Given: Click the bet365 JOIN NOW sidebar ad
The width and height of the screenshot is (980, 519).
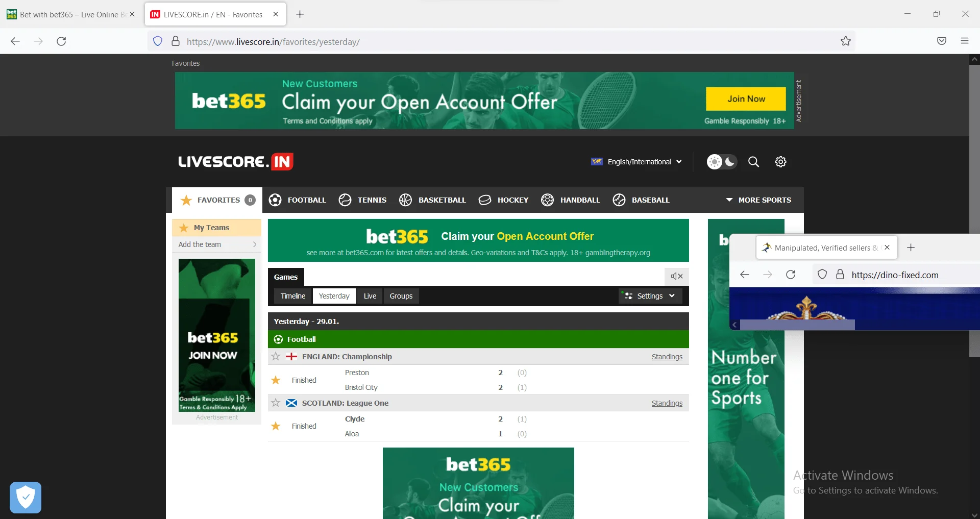Looking at the screenshot, I should coord(217,335).
